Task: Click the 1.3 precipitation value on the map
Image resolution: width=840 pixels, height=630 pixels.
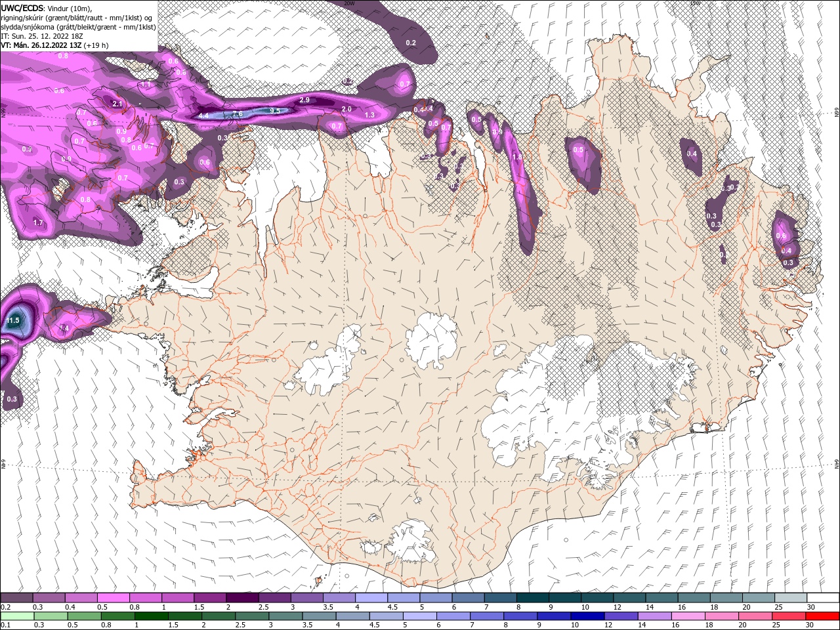Action: click(x=369, y=115)
